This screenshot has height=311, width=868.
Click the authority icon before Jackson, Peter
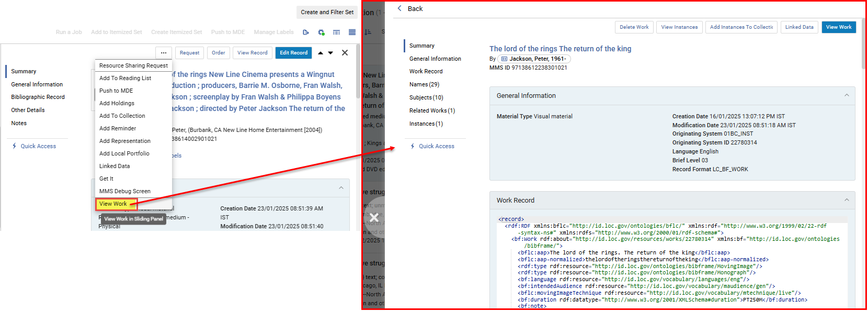[x=504, y=59]
